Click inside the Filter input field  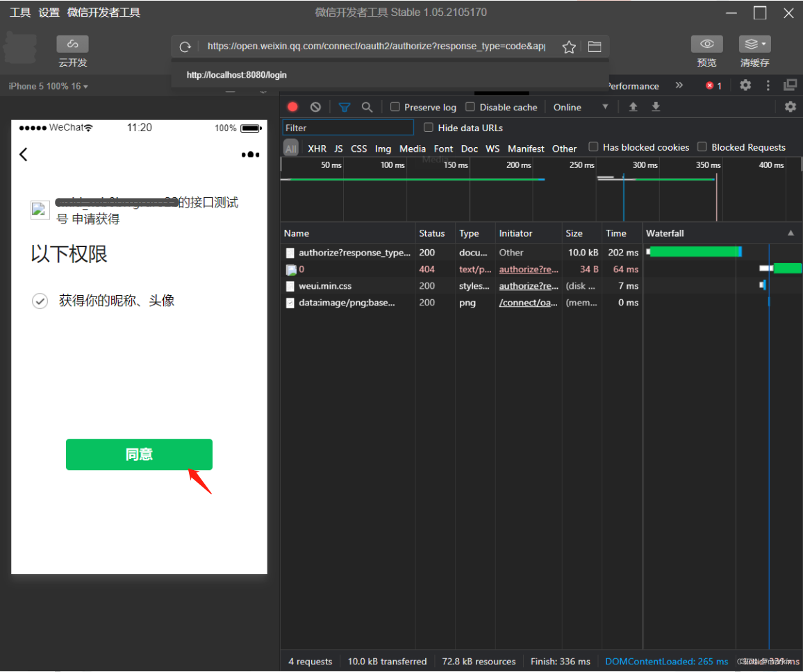pyautogui.click(x=347, y=128)
